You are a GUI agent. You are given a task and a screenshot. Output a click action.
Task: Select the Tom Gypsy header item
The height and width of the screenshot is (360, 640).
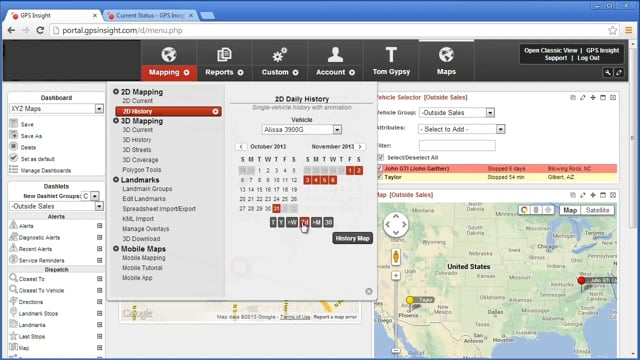(x=391, y=61)
